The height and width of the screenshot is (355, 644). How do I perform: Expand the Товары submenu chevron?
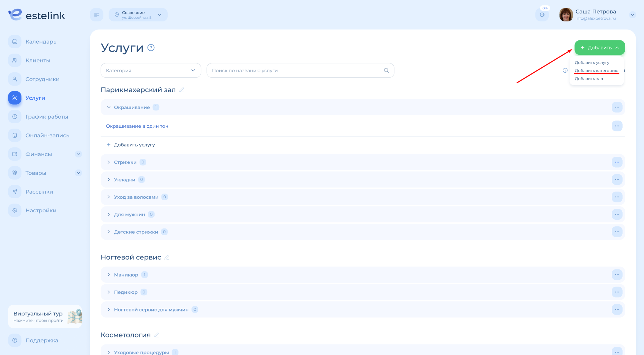78,173
